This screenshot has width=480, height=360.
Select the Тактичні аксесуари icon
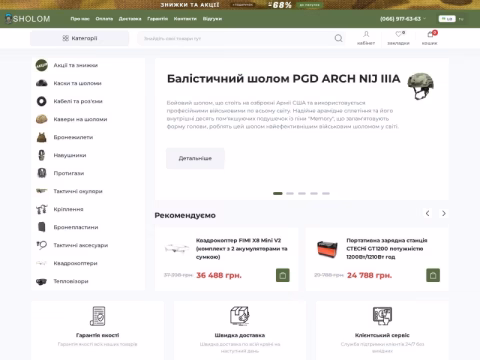42,245
